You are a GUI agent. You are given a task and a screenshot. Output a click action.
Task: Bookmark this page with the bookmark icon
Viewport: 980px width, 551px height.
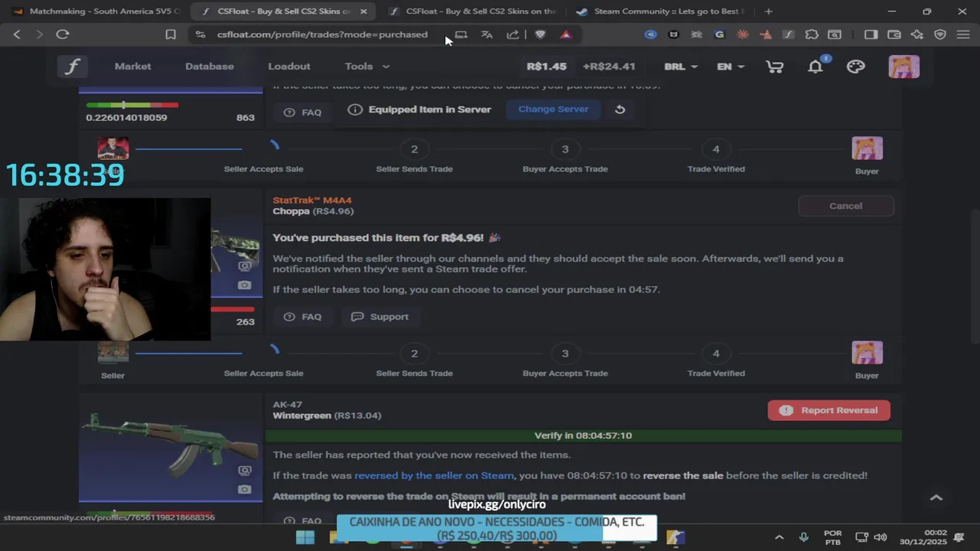click(171, 34)
